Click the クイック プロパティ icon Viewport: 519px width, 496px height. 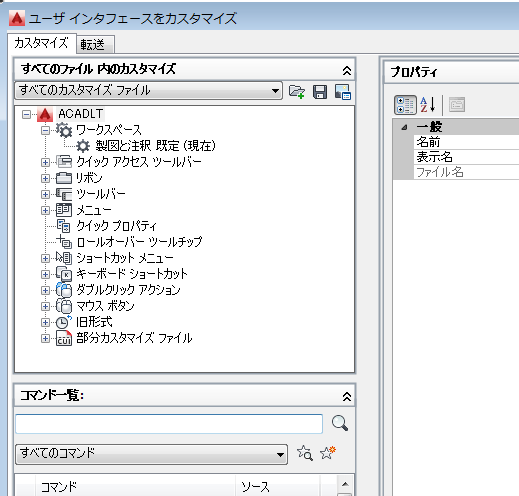click(x=64, y=226)
